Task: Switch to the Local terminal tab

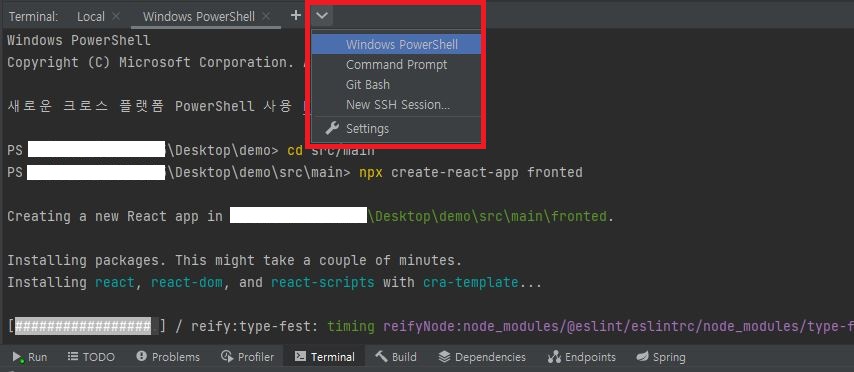Action: [90, 17]
